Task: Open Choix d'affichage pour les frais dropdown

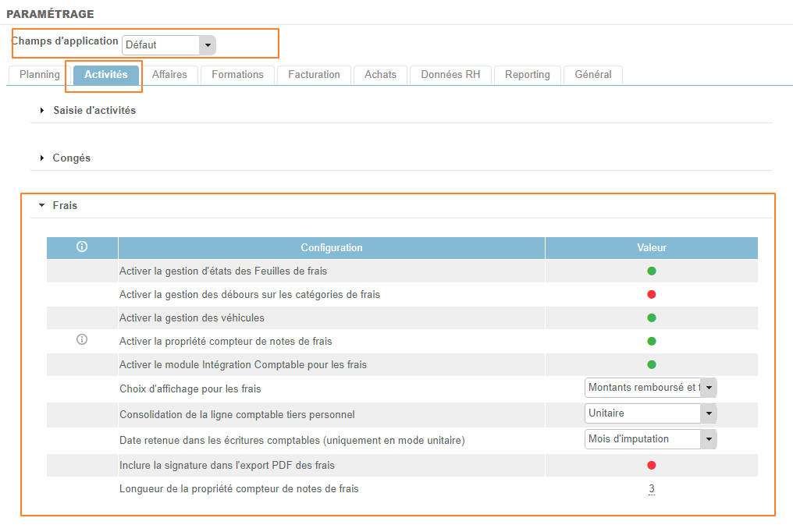Action: pos(650,388)
